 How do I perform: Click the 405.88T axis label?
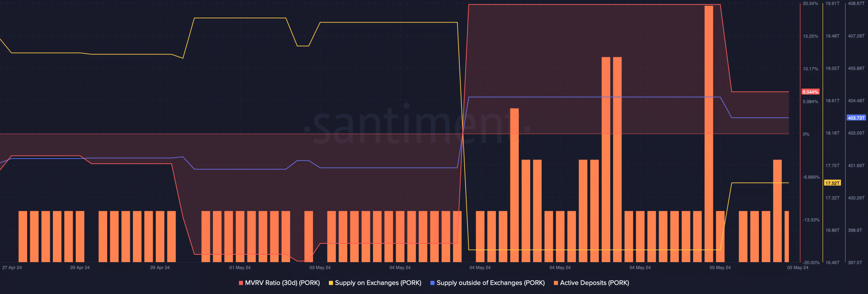click(856, 68)
